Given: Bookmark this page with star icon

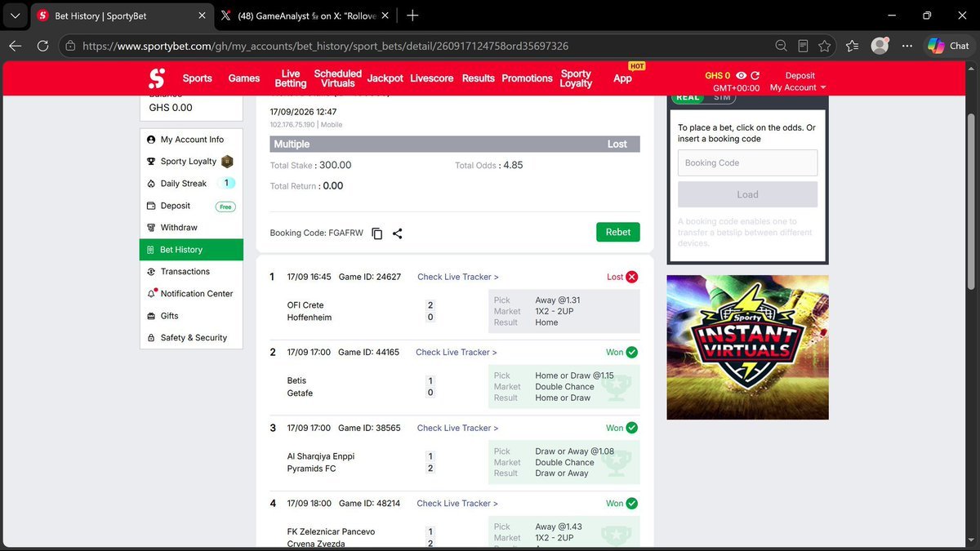Looking at the screenshot, I should (825, 46).
